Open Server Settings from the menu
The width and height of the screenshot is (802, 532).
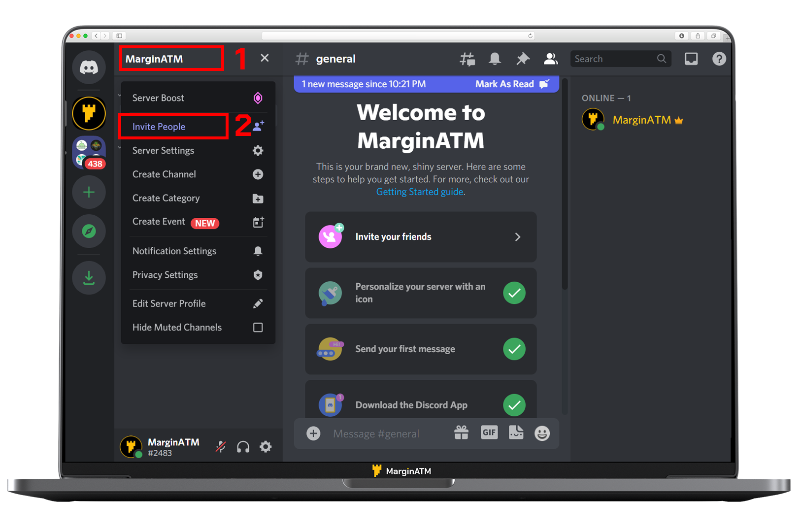point(198,151)
